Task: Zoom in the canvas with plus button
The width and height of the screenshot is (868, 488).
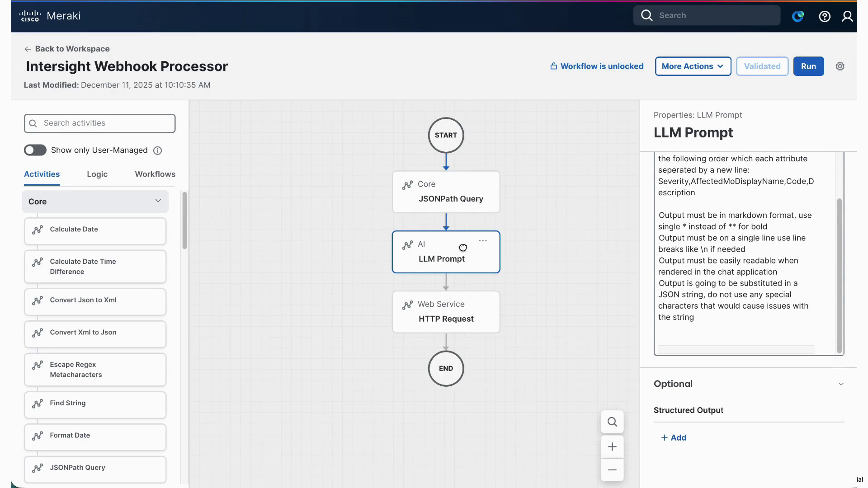Action: [x=612, y=447]
